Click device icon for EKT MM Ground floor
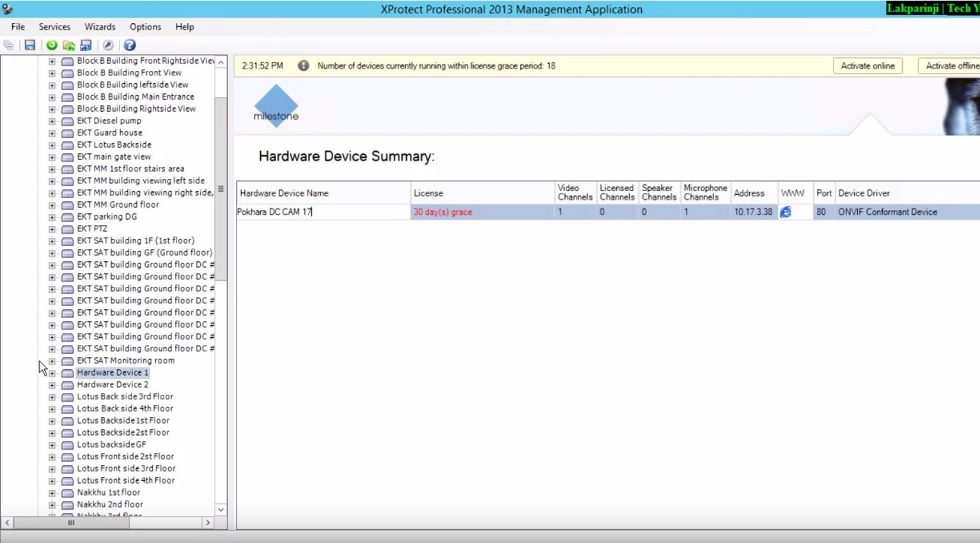Image resolution: width=980 pixels, height=543 pixels. pyautogui.click(x=67, y=205)
